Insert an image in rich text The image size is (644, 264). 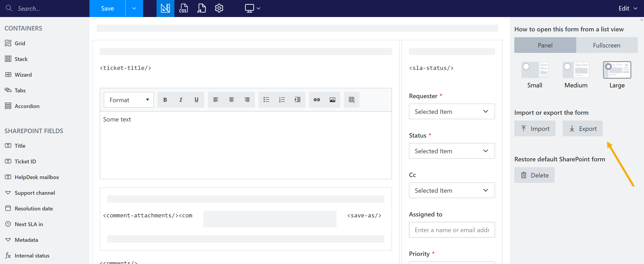[332, 100]
